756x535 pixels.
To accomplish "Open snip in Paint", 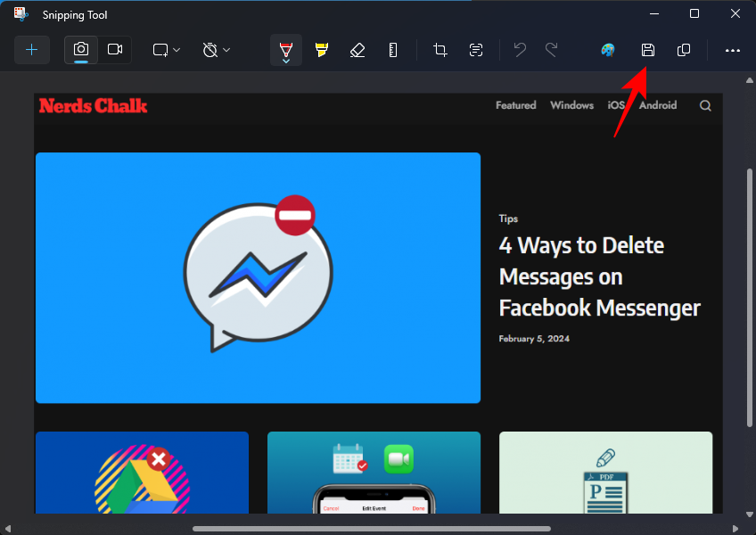I will [x=608, y=50].
